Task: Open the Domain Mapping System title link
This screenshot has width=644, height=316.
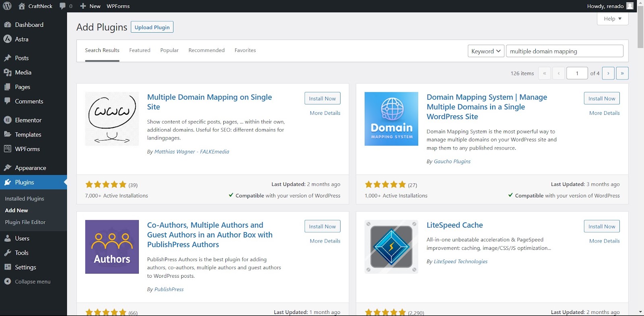Action: (487, 107)
